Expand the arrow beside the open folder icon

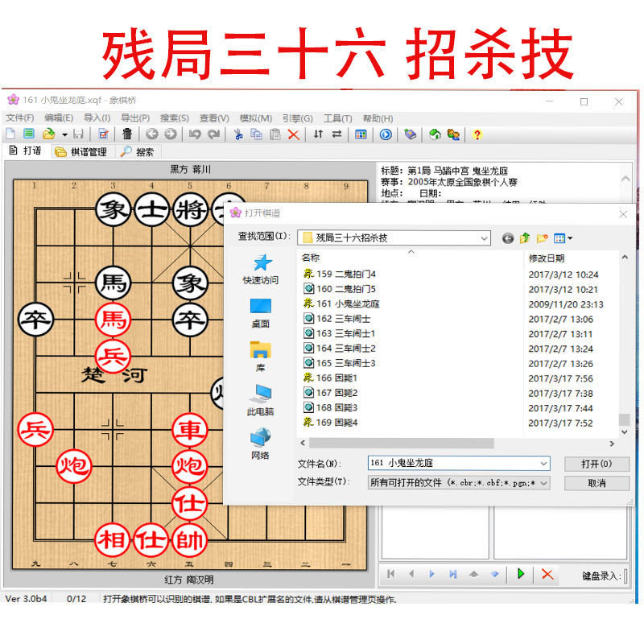click(x=64, y=134)
